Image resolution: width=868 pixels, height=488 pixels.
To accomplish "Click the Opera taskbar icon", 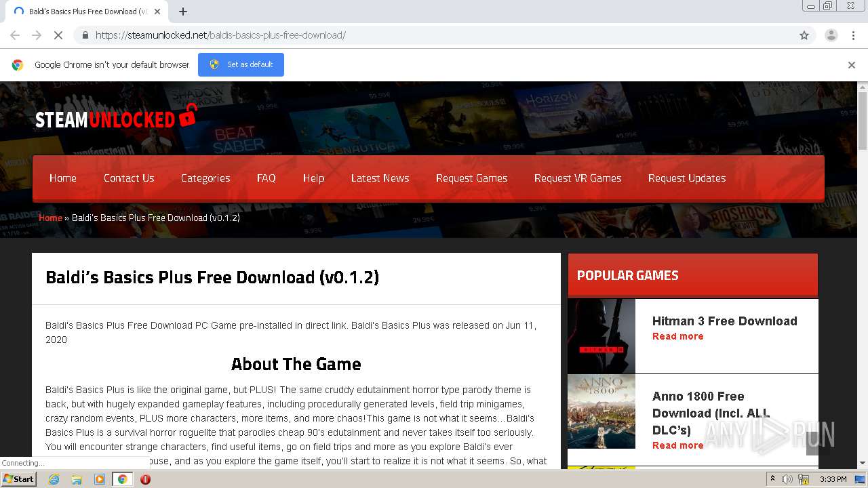I will tap(145, 479).
